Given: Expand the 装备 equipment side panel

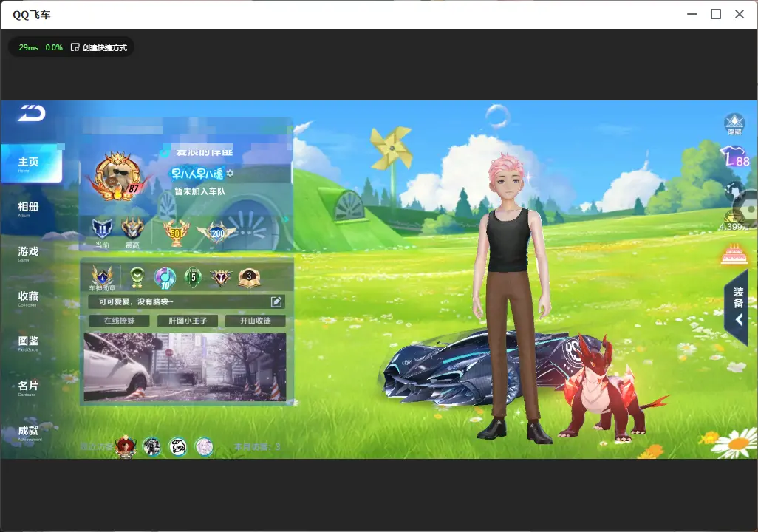Looking at the screenshot, I should tap(737, 306).
